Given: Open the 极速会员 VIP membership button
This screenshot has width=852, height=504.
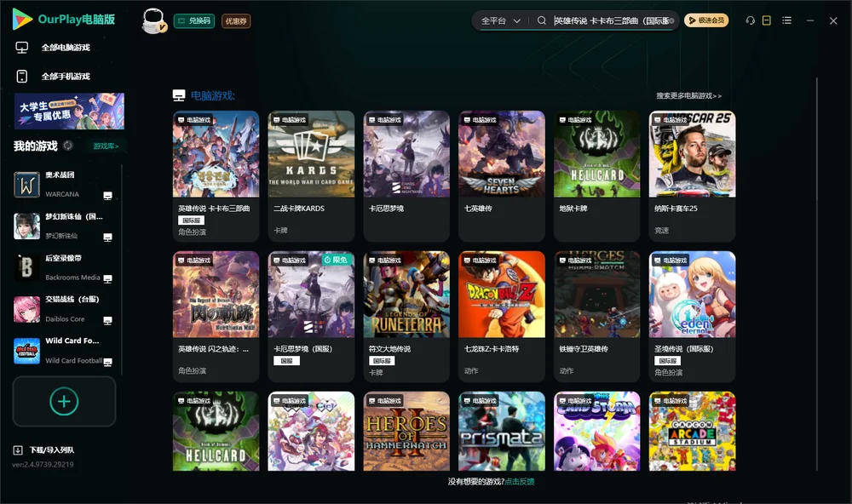Looking at the screenshot, I should coord(706,20).
